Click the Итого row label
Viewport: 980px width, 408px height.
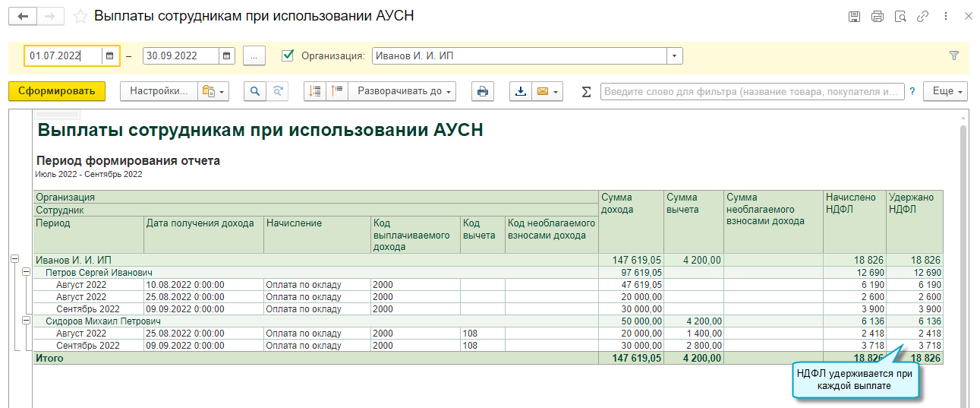[50, 358]
